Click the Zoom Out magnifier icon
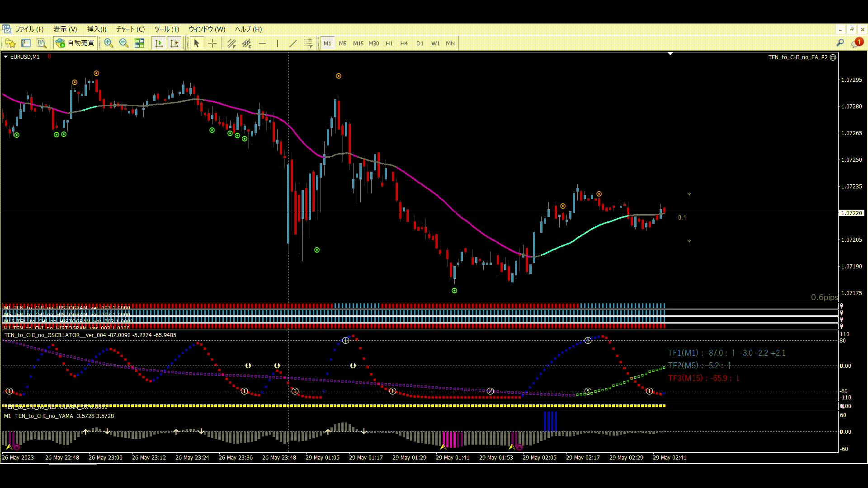 pos(124,43)
